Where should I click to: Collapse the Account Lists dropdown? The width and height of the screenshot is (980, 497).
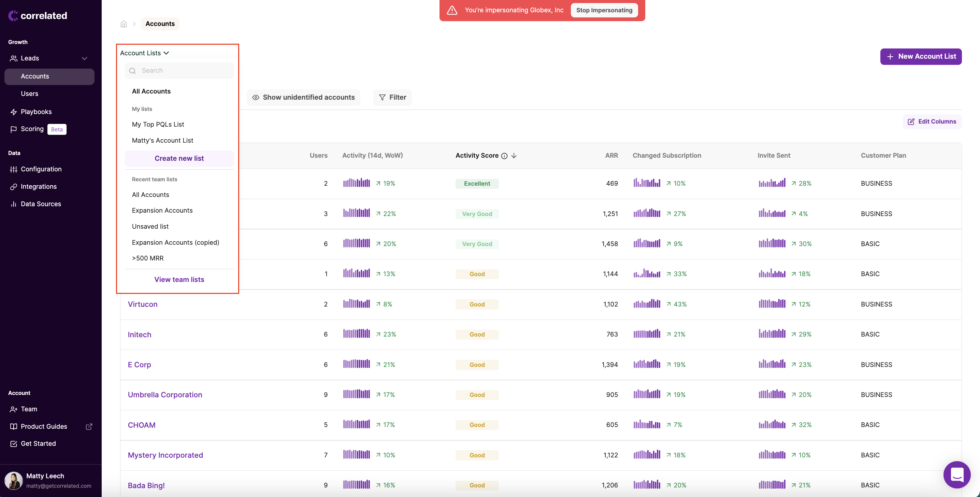(x=145, y=53)
